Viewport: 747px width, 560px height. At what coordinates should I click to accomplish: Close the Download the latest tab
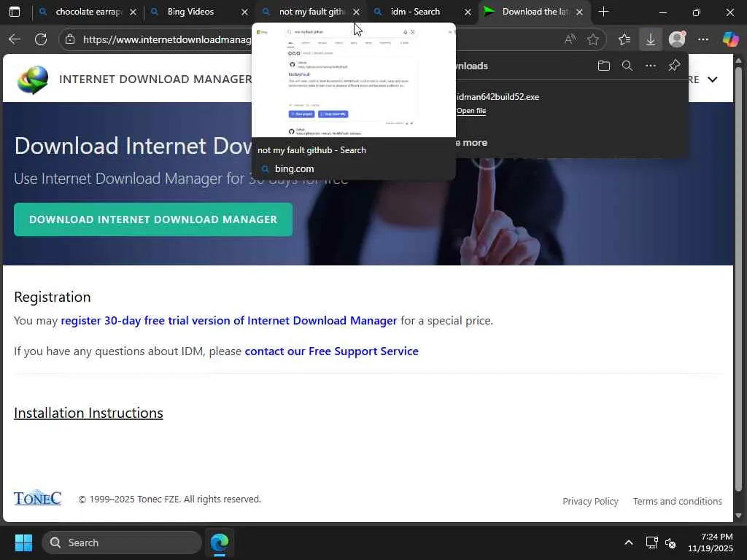(580, 12)
